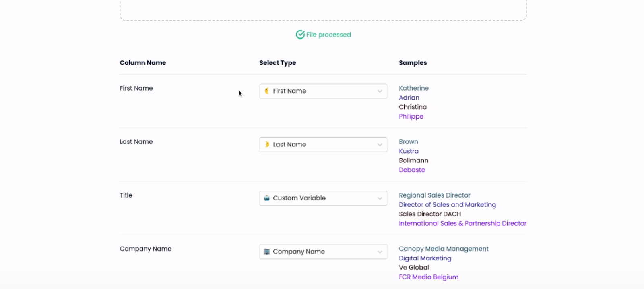Click the FCR Media Belgium sample
The image size is (644, 289).
[428, 277]
